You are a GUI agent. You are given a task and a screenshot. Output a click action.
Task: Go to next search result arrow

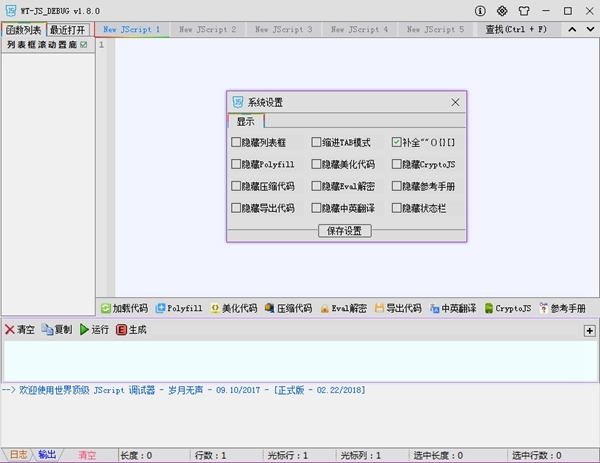[590, 29]
